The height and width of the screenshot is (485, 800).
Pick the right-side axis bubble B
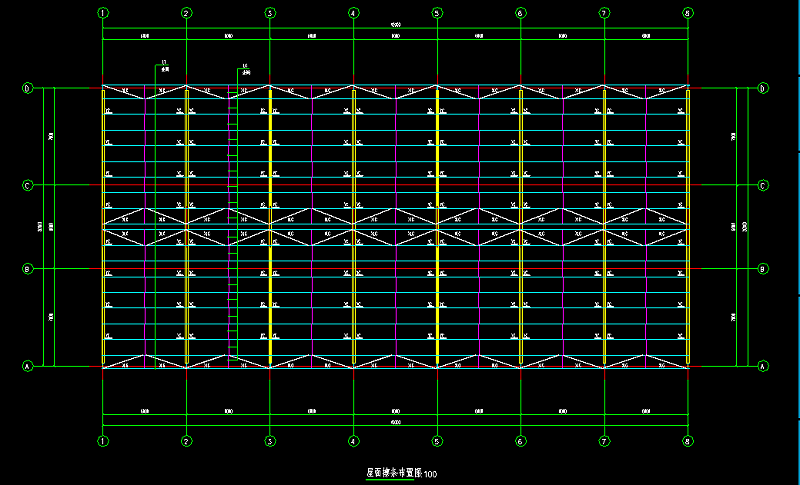[x=763, y=269]
